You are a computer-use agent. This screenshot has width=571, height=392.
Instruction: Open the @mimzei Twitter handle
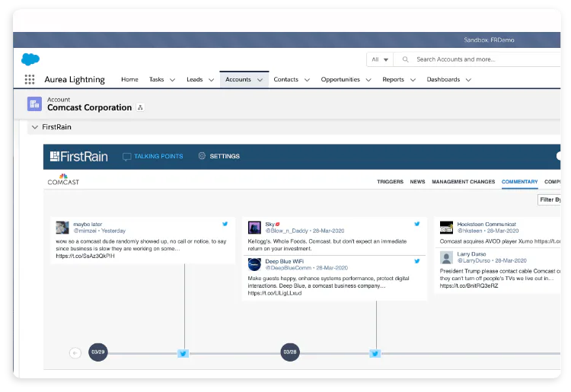click(85, 231)
